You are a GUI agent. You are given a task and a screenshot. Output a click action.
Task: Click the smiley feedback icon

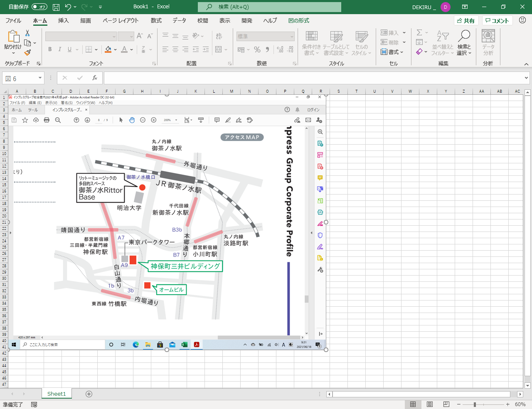click(x=523, y=20)
